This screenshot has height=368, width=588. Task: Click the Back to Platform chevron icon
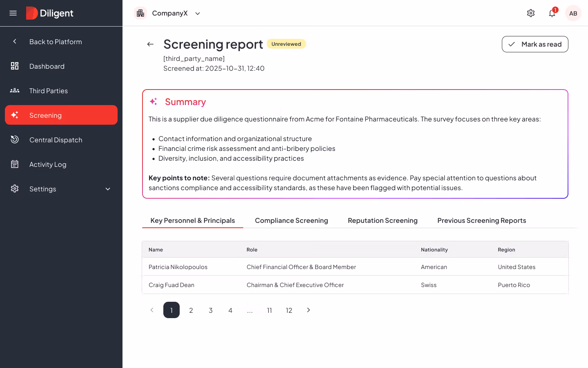point(15,41)
